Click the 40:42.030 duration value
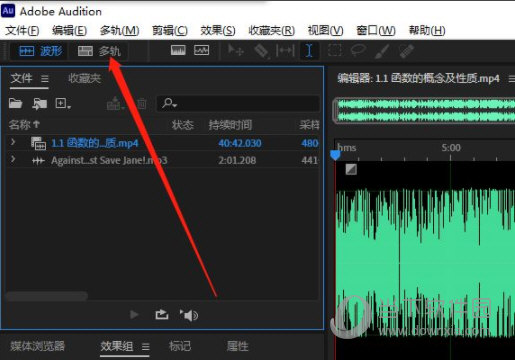Image resolution: width=515 pixels, height=360 pixels. [240, 143]
